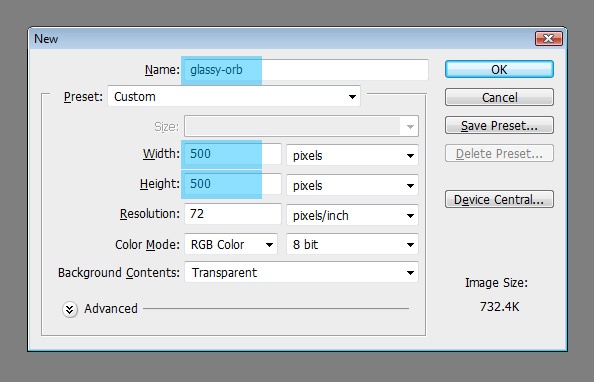The height and width of the screenshot is (382, 594).
Task: Click the Image Size label
Action: pyautogui.click(x=496, y=283)
